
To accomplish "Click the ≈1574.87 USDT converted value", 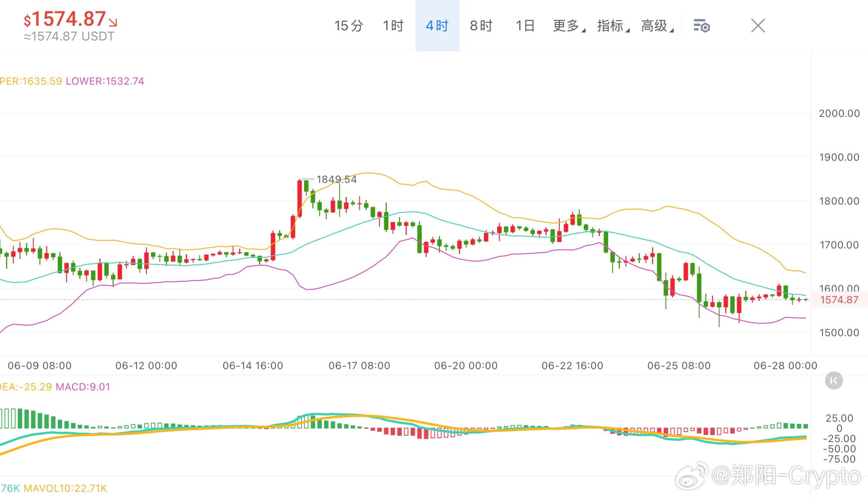I will click(x=69, y=36).
